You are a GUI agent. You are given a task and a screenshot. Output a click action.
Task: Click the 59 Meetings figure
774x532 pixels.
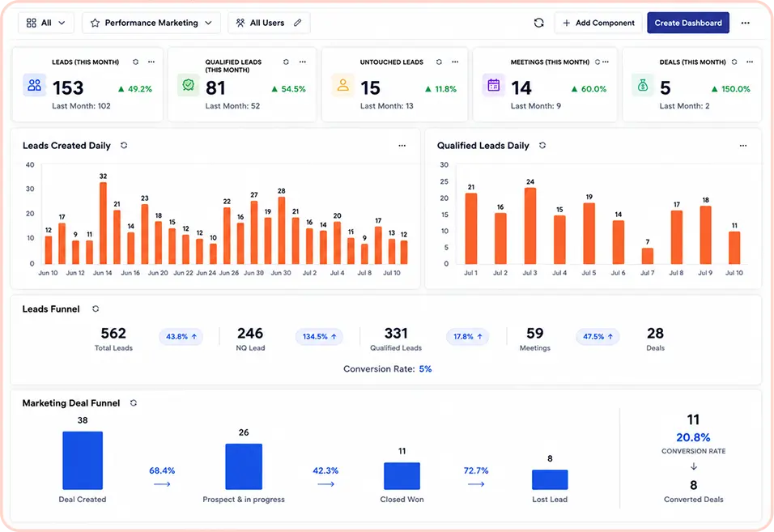(x=535, y=334)
